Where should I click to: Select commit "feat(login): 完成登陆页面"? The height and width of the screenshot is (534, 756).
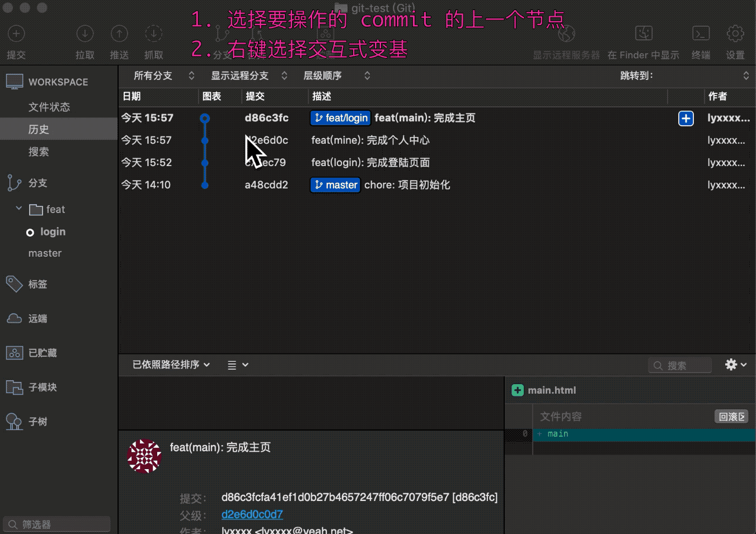pos(370,163)
